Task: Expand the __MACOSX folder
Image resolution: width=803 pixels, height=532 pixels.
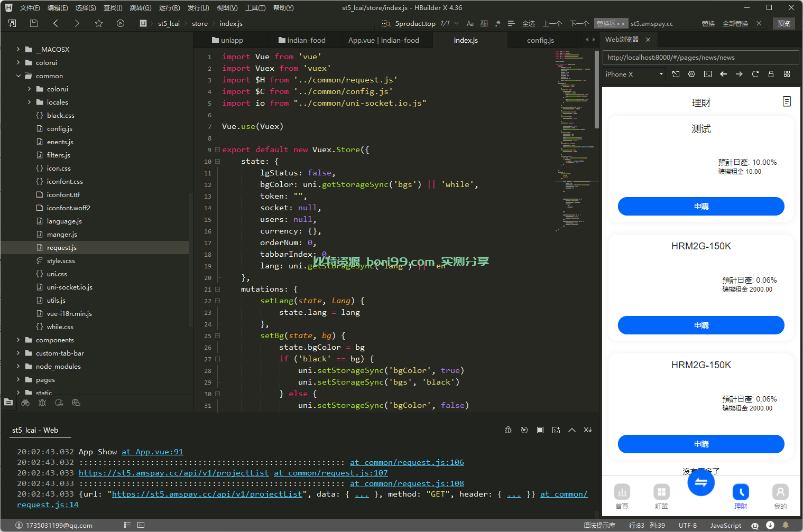Action: 18,49
